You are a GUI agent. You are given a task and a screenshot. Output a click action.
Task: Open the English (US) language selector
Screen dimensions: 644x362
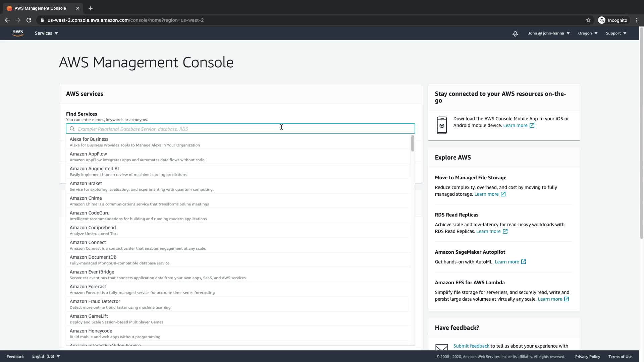46,356
